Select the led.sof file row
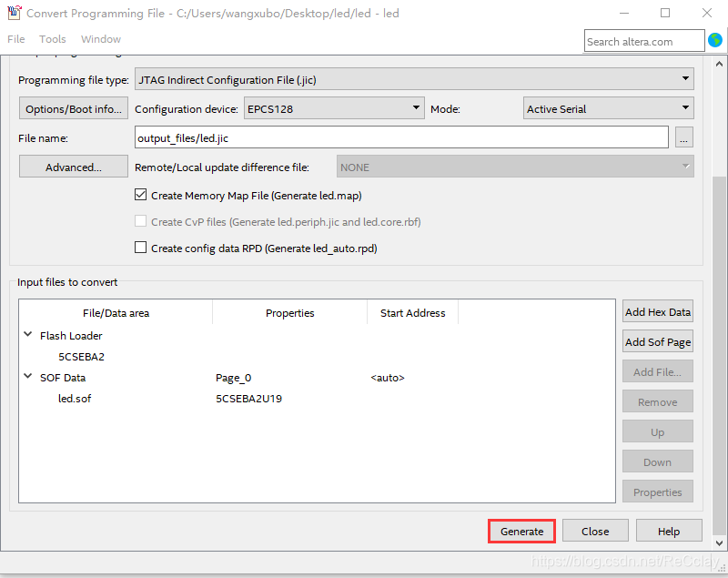 (75, 399)
